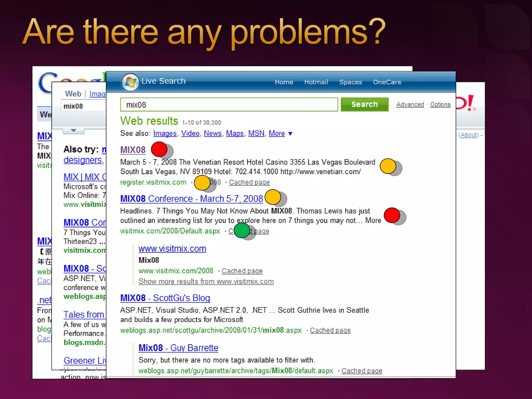Click the Live Search Windows logo orb
Viewport: 532px width, 399px height.
[x=130, y=82]
